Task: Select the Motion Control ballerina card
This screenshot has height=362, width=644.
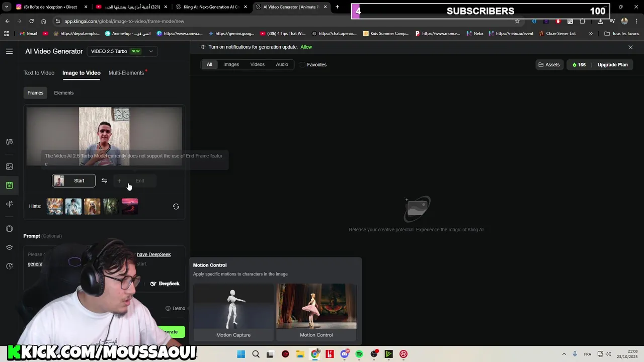Action: pyautogui.click(x=316, y=312)
